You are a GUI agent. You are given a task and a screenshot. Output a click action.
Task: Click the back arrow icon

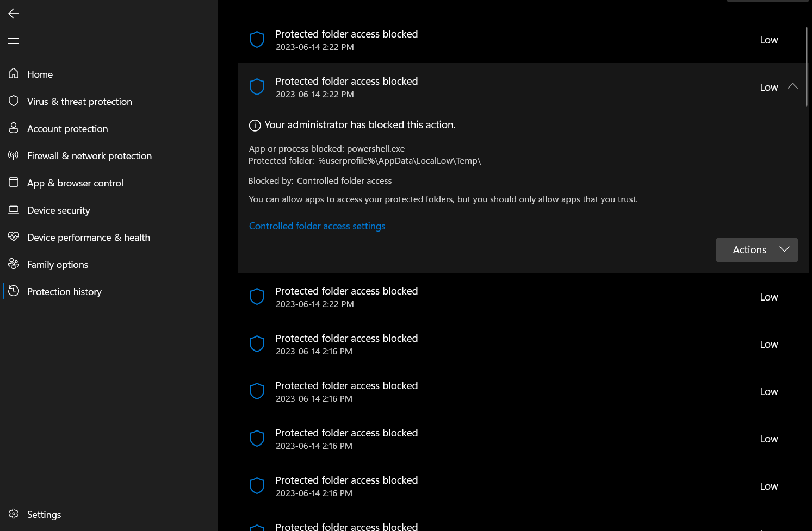14,14
